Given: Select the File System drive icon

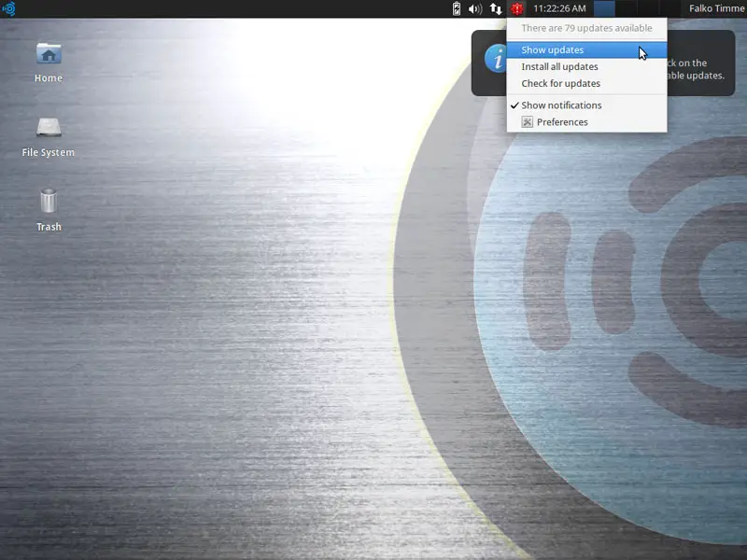Looking at the screenshot, I should [49, 128].
